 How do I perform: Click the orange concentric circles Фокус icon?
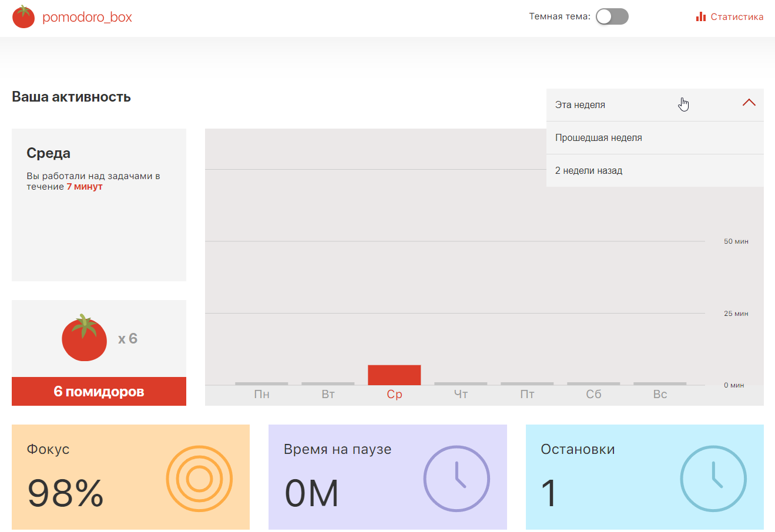[x=199, y=477]
